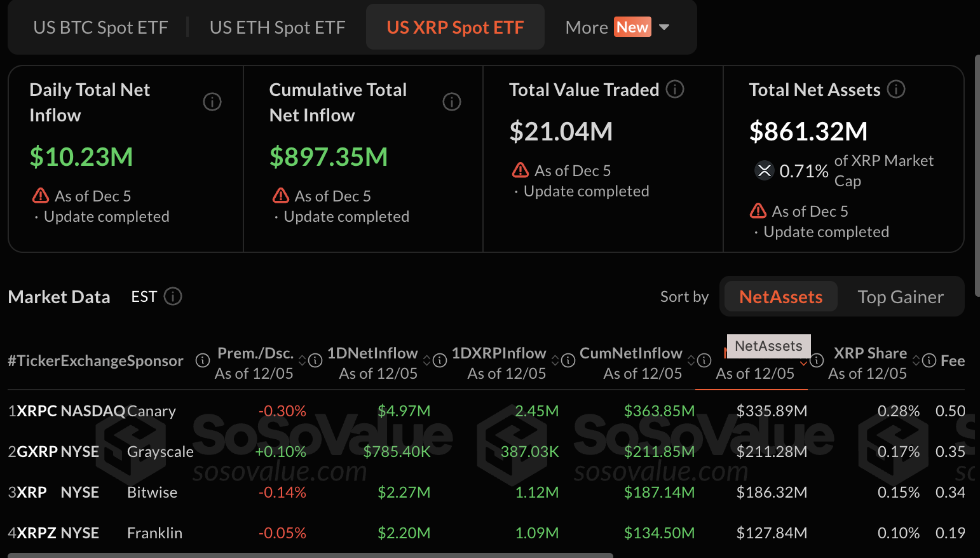
Task: Click info icon next to XRP Share column
Action: pyautogui.click(x=929, y=361)
